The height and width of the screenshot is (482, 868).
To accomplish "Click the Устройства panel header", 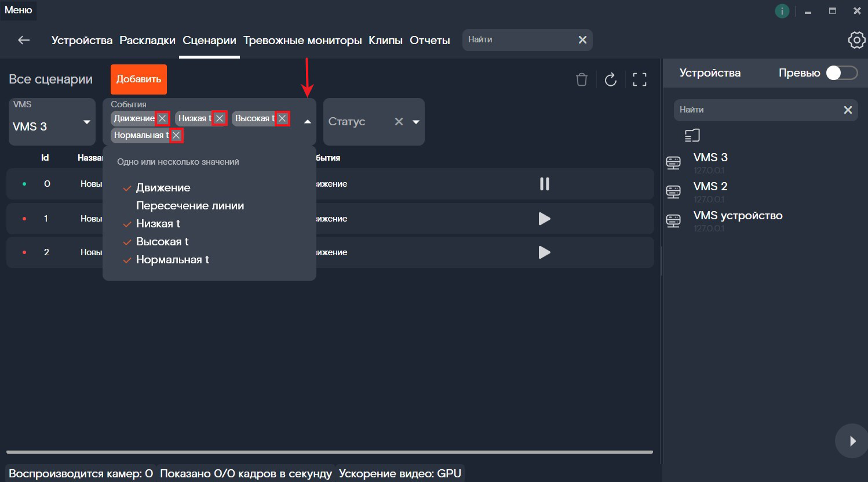I will click(710, 73).
